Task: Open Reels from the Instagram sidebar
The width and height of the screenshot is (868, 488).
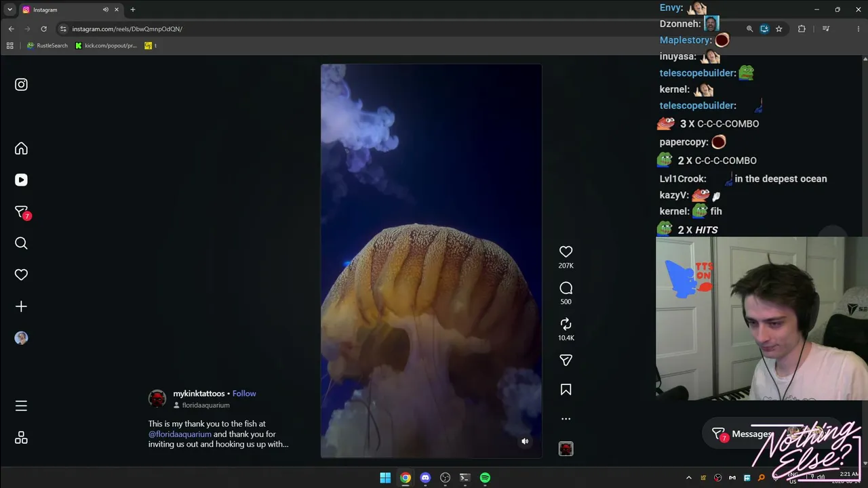Action: click(x=21, y=180)
